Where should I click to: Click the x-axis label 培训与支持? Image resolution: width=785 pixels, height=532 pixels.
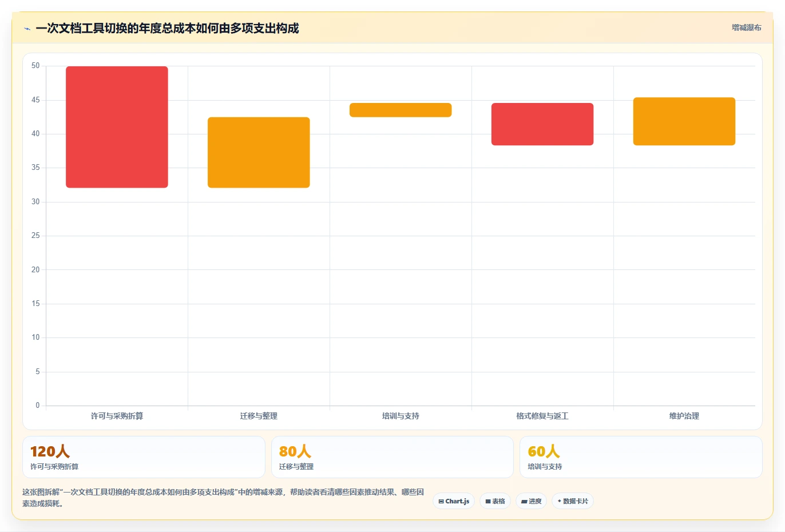[x=401, y=416]
